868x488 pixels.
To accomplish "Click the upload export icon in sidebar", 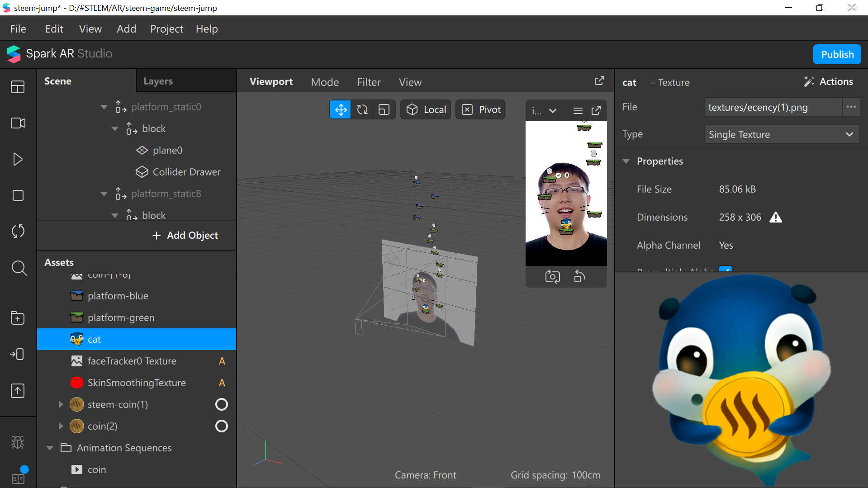I will click(x=18, y=391).
